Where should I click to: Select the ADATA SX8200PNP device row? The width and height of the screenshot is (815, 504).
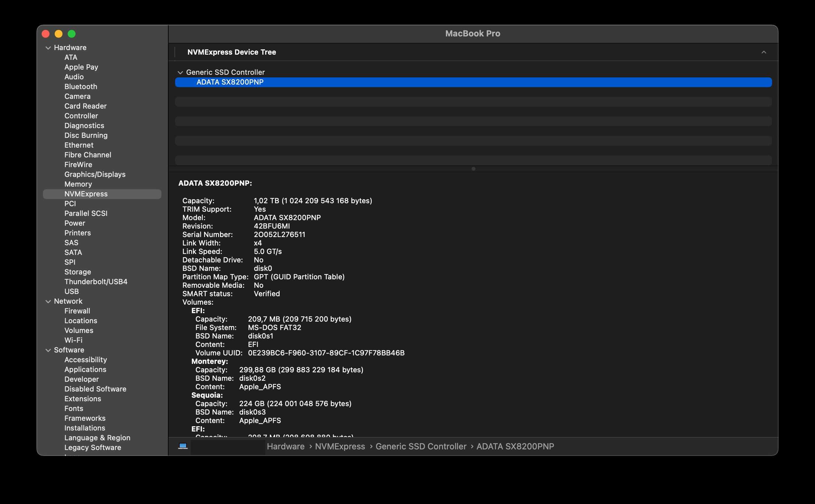(x=473, y=82)
